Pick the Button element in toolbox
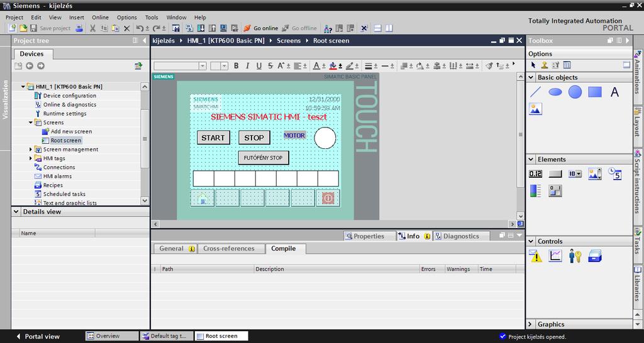This screenshot has height=343, width=644. coord(555,174)
